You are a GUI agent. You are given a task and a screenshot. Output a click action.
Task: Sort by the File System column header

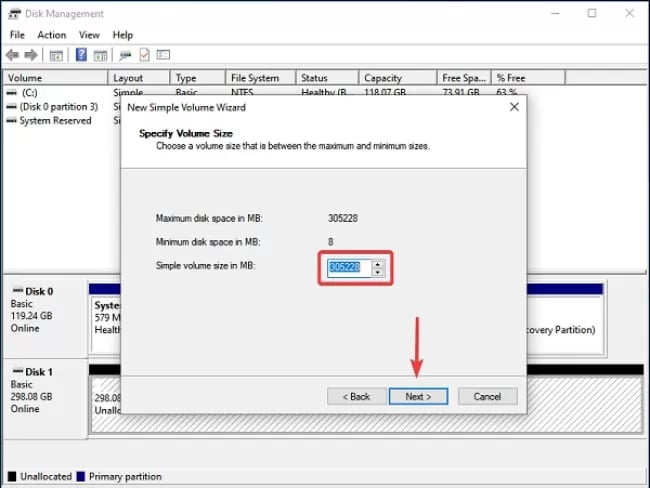click(x=261, y=78)
